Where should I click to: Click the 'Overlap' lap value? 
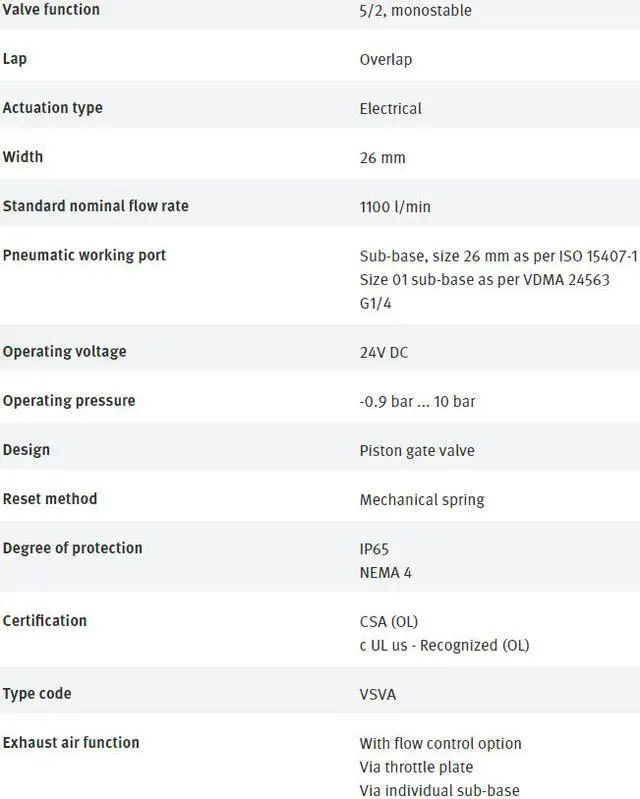pyautogui.click(x=385, y=59)
